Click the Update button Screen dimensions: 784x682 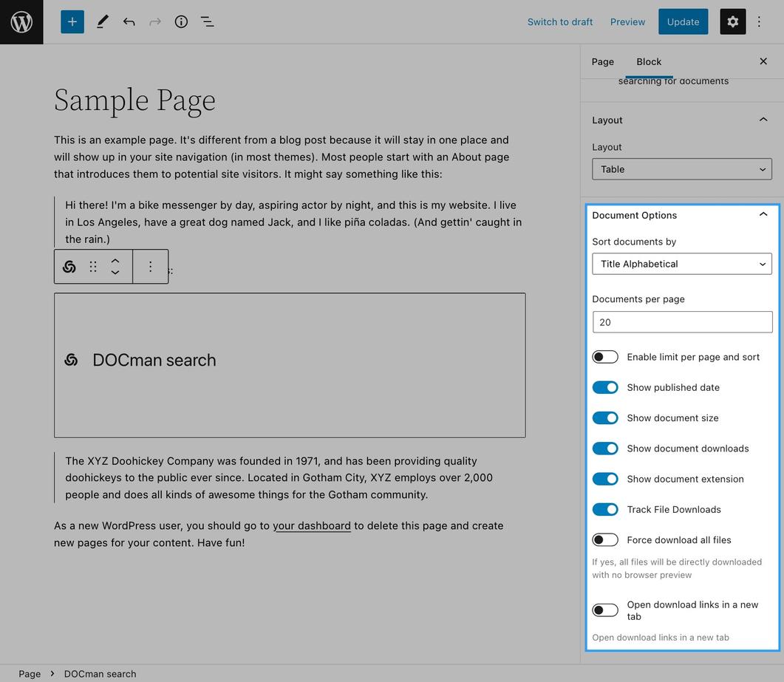683,22
